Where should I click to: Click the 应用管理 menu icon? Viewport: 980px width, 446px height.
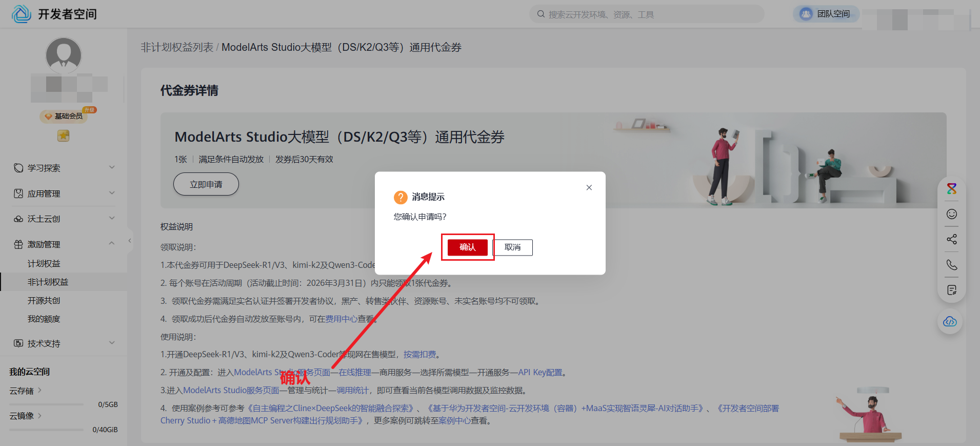(x=18, y=193)
